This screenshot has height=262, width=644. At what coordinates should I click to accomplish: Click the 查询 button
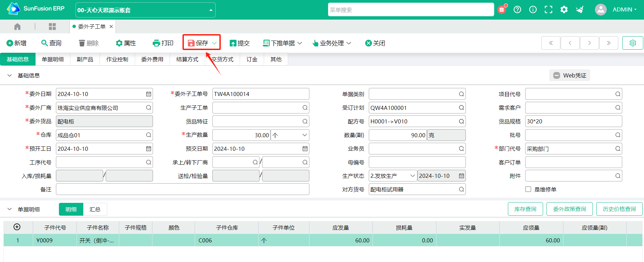(x=51, y=43)
